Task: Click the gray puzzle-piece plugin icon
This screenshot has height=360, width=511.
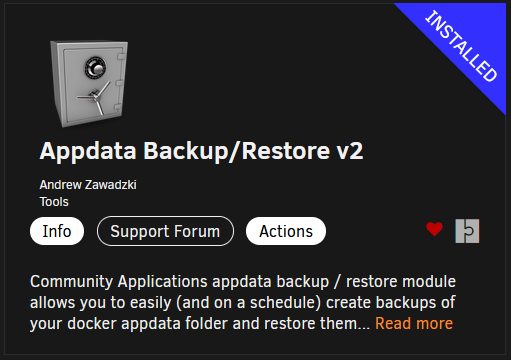Action: click(x=467, y=231)
